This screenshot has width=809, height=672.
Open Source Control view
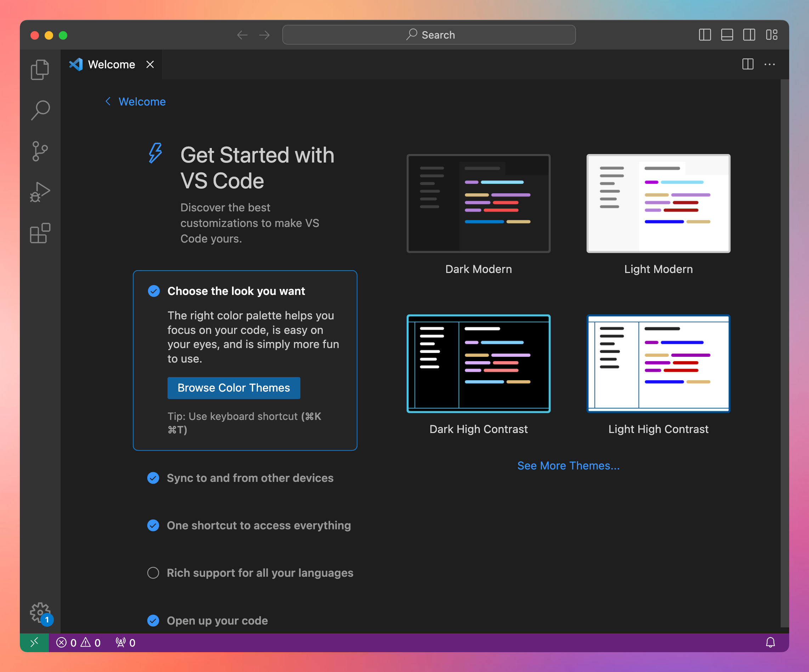[x=40, y=151]
